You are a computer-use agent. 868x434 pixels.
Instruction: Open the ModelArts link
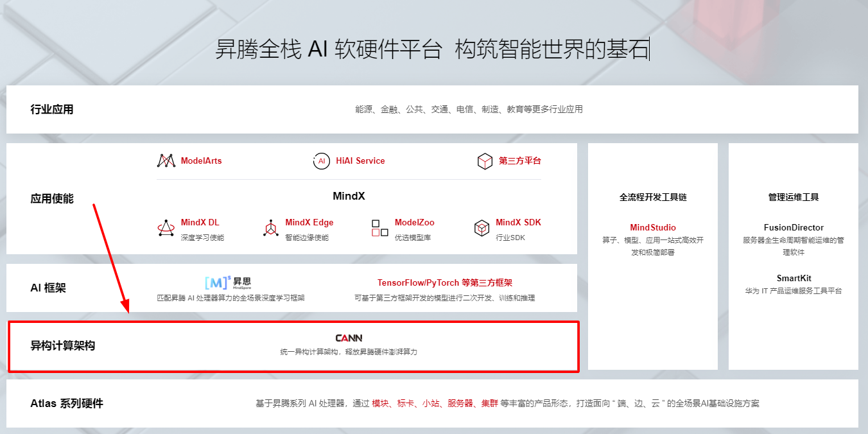[x=201, y=161]
